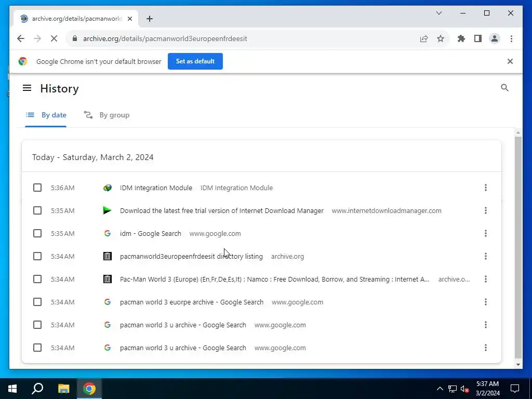This screenshot has width=532, height=399.
Task: Open Pac-Man World 3 (Europe) Namco history link
Action: (274, 279)
